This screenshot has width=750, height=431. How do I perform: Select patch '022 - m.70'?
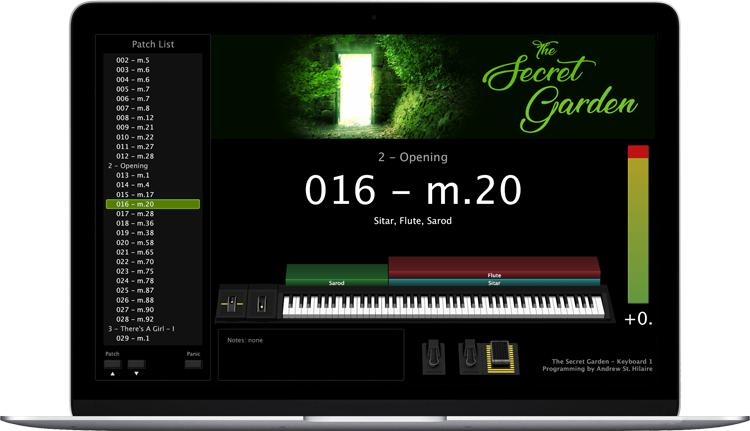[x=134, y=262]
